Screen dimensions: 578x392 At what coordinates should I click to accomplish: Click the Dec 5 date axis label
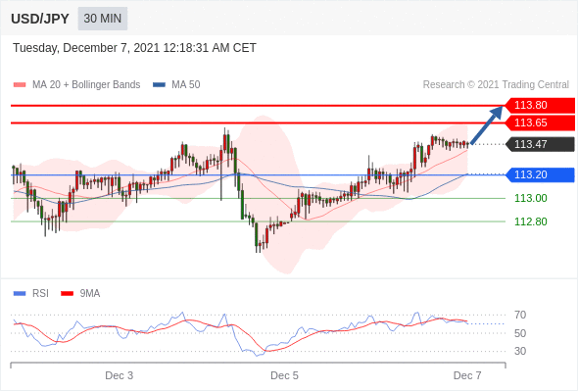(x=284, y=375)
